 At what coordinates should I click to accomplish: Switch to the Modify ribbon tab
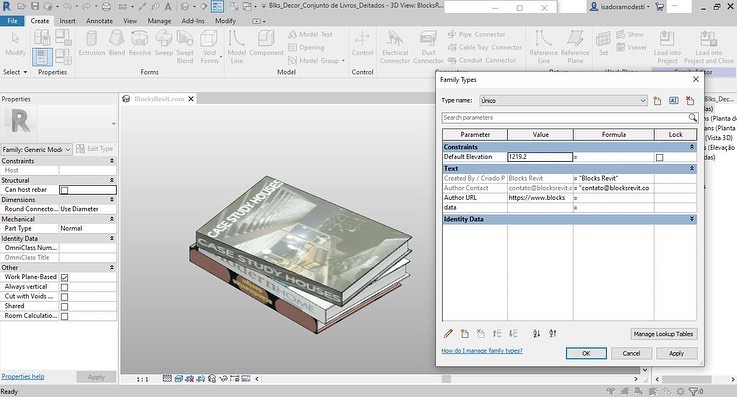click(225, 21)
